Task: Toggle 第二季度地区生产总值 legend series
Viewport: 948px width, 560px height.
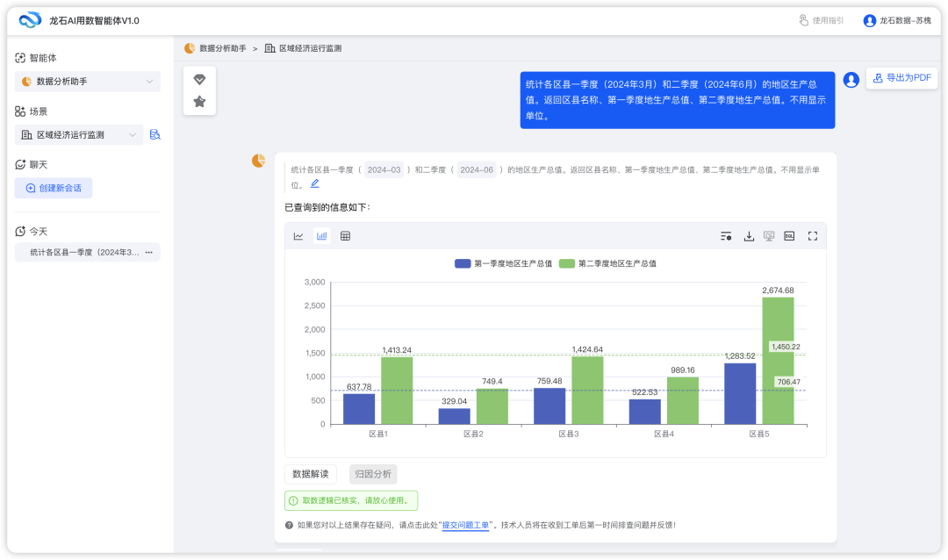Action: tap(607, 263)
